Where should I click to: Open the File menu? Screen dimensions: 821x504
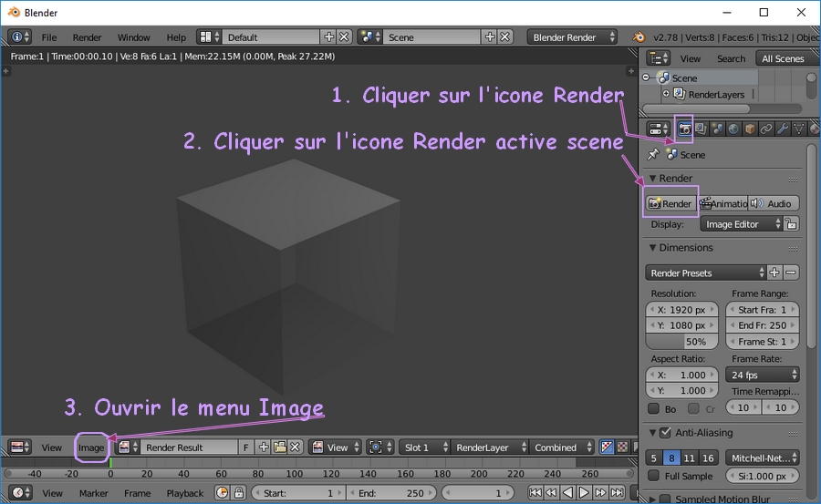pos(49,37)
